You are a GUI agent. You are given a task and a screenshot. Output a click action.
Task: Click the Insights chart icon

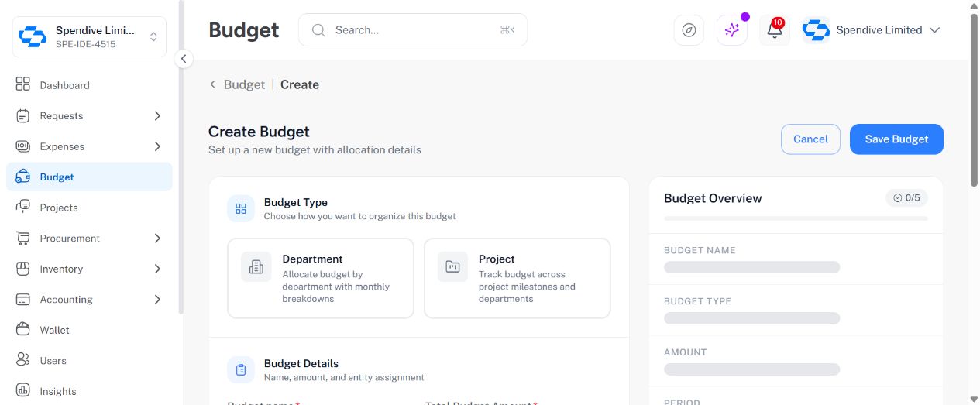[23, 391]
